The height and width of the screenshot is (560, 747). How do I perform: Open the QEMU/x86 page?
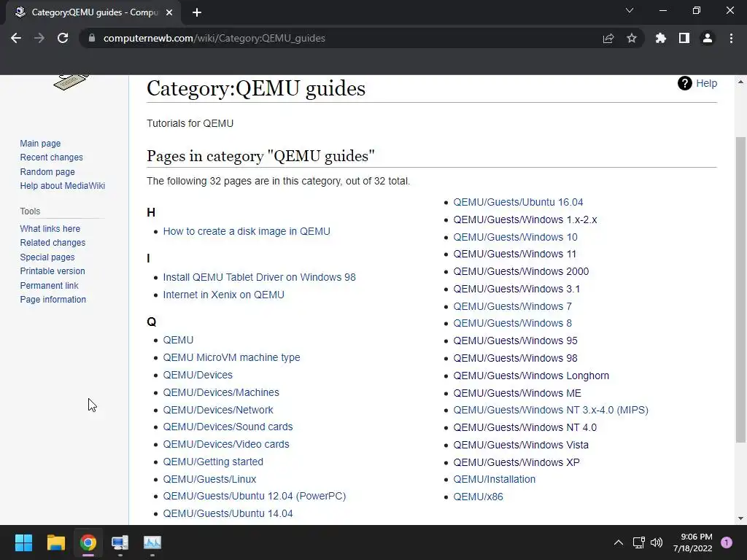[478, 497]
